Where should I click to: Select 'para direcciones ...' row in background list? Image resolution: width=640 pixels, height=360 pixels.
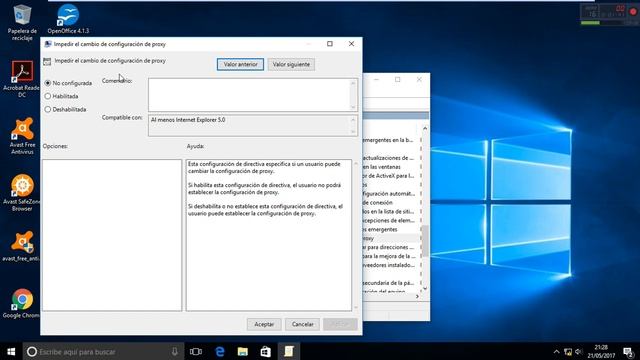click(x=388, y=247)
